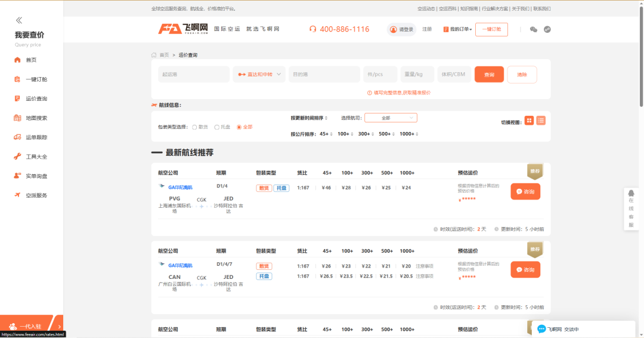Focus the 起运港 origin input
Image resolution: width=644 pixels, height=338 pixels.
[x=194, y=75]
